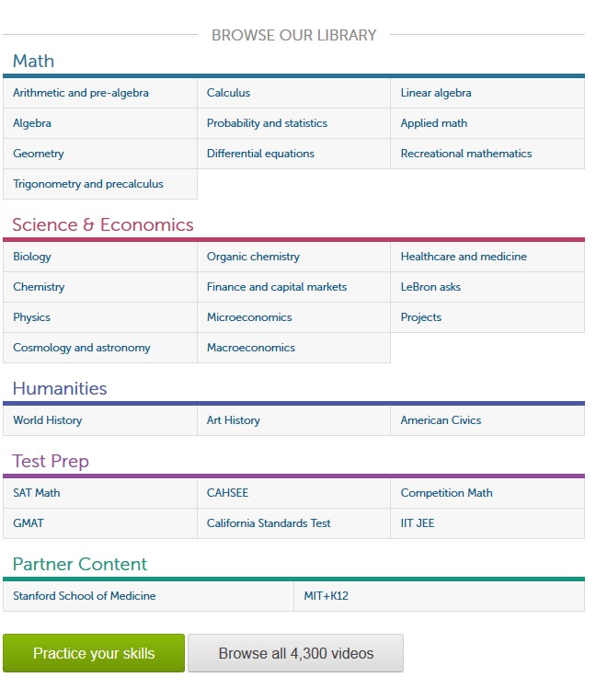Go to Cosmology and astronomy
This screenshot has width=596, height=700.
82,348
